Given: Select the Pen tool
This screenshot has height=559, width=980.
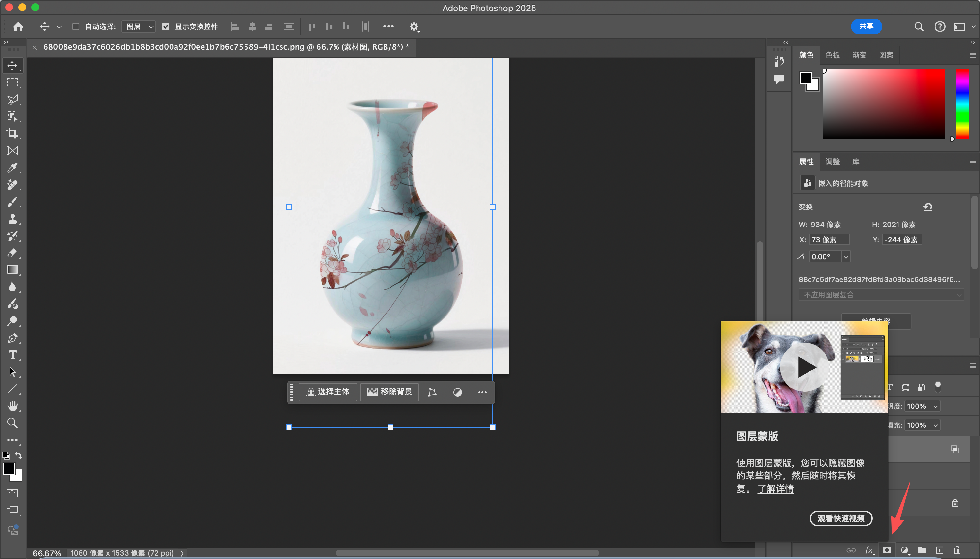Looking at the screenshot, I should click(12, 338).
